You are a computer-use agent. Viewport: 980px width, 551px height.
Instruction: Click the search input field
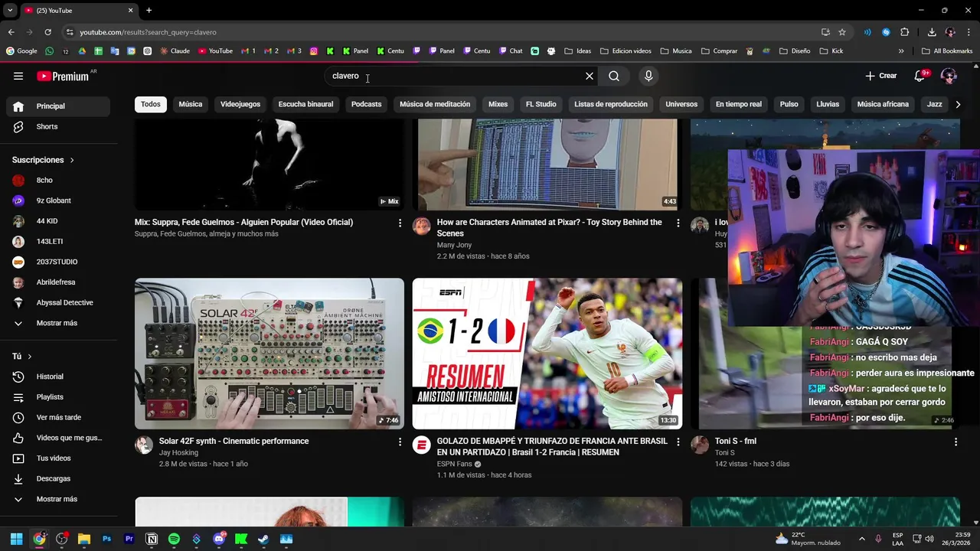[x=456, y=76]
